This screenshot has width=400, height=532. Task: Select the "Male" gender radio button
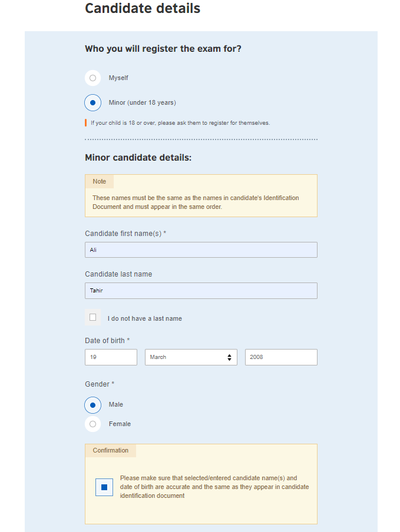pos(92,405)
